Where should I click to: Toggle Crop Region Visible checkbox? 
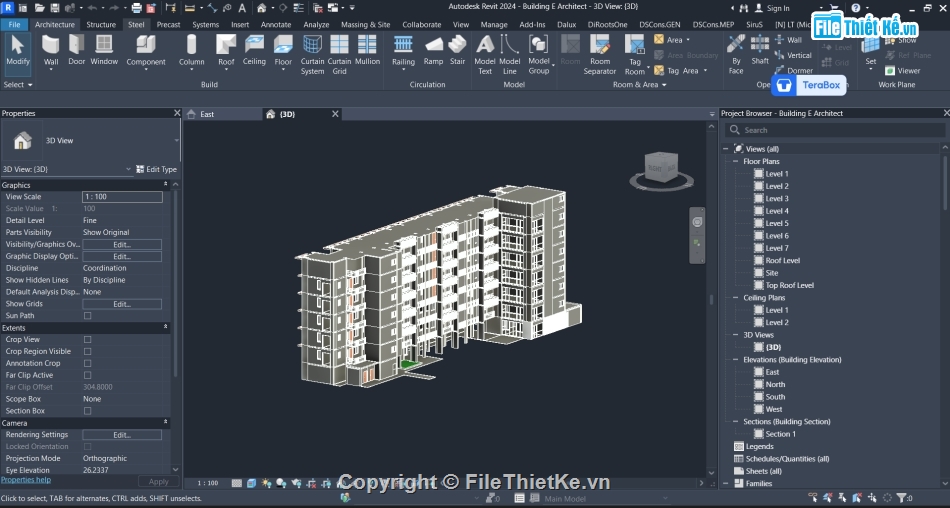point(87,352)
